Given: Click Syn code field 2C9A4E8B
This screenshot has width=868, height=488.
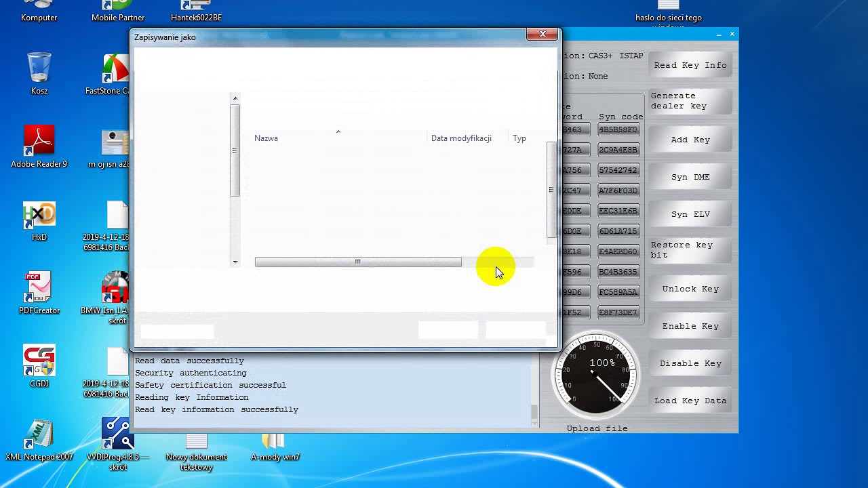Looking at the screenshot, I should pos(618,150).
